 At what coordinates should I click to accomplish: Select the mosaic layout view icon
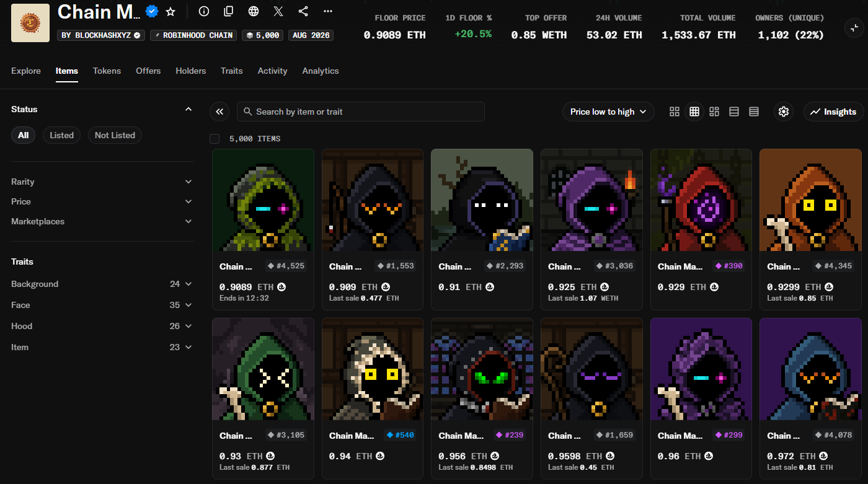point(714,112)
